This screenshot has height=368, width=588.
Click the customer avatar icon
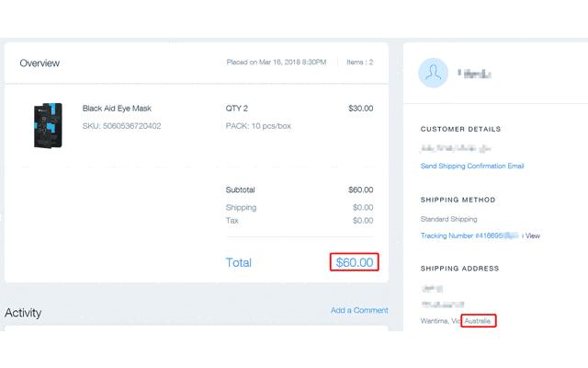point(435,73)
